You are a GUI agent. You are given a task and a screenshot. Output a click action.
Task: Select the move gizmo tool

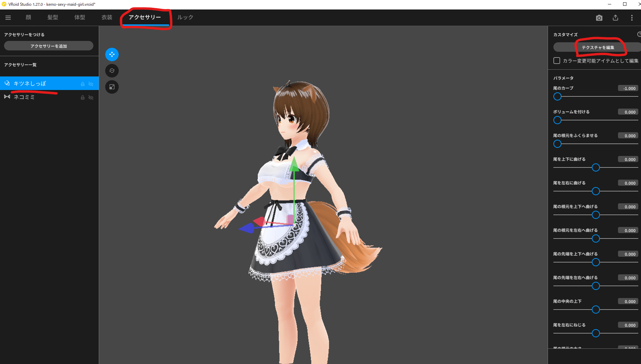[112, 54]
